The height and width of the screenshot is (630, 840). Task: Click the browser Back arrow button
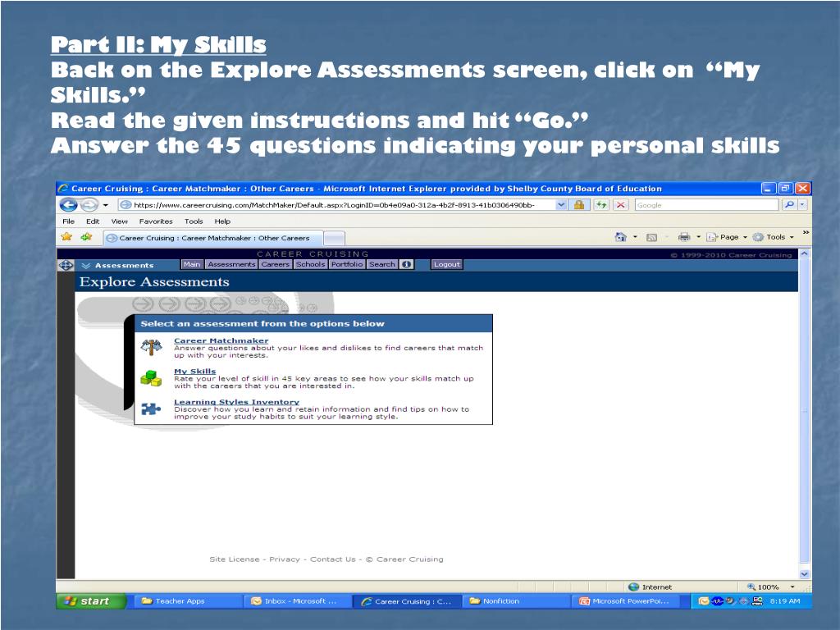69,204
